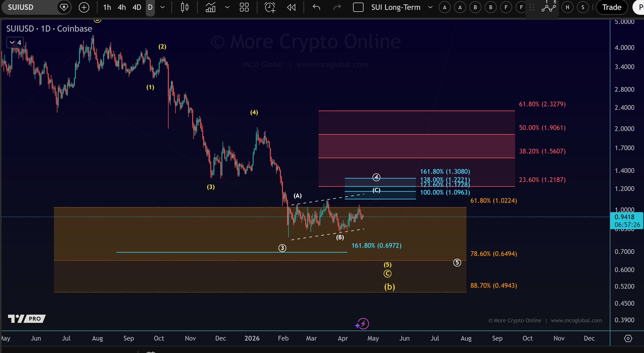Switch to the 4h timeframe
Viewport: 644px width, 353px height.
click(x=122, y=7)
